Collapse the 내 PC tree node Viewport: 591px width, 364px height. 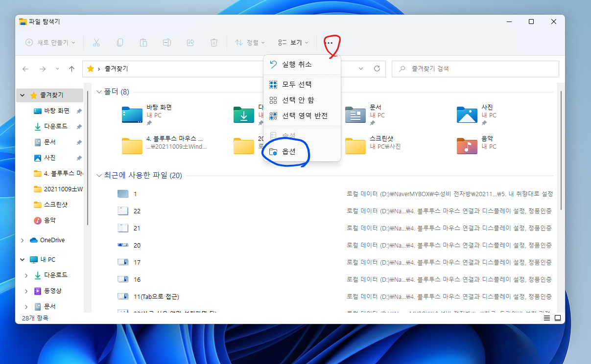coord(23,259)
